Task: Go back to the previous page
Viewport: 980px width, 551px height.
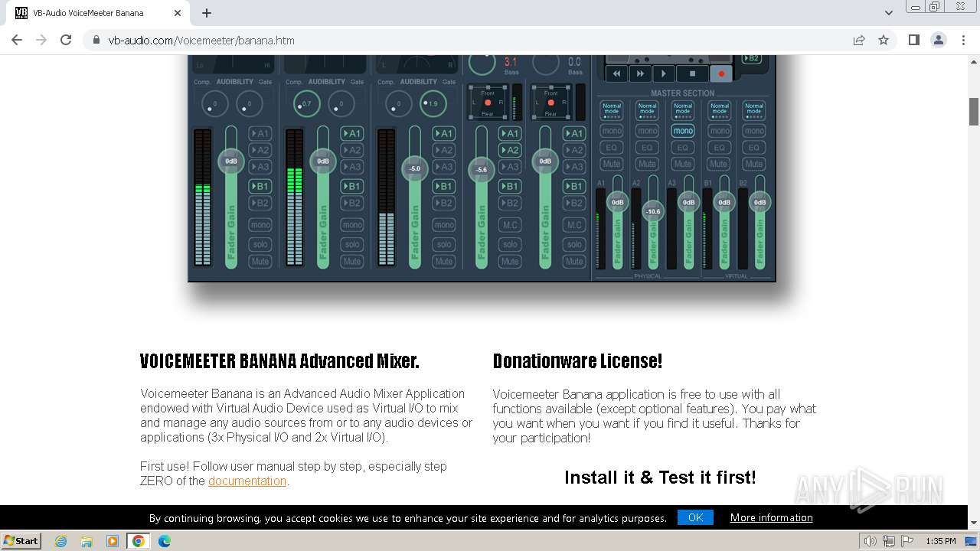Action: pyautogui.click(x=17, y=40)
